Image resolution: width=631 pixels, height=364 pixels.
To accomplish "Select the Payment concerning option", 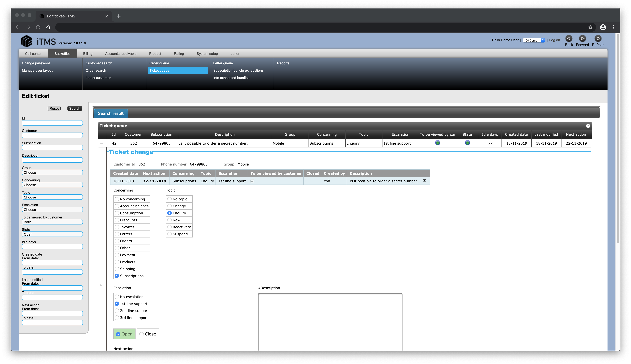I will pos(117,255).
